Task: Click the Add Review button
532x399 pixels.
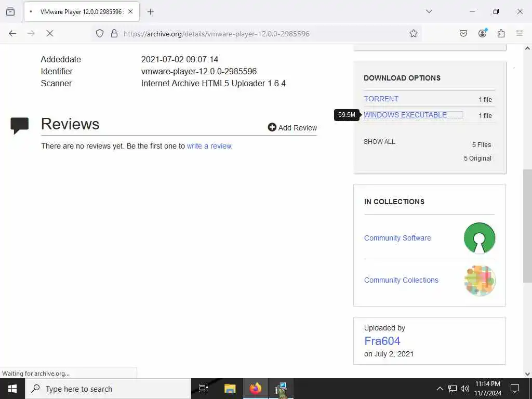Action: (x=292, y=128)
